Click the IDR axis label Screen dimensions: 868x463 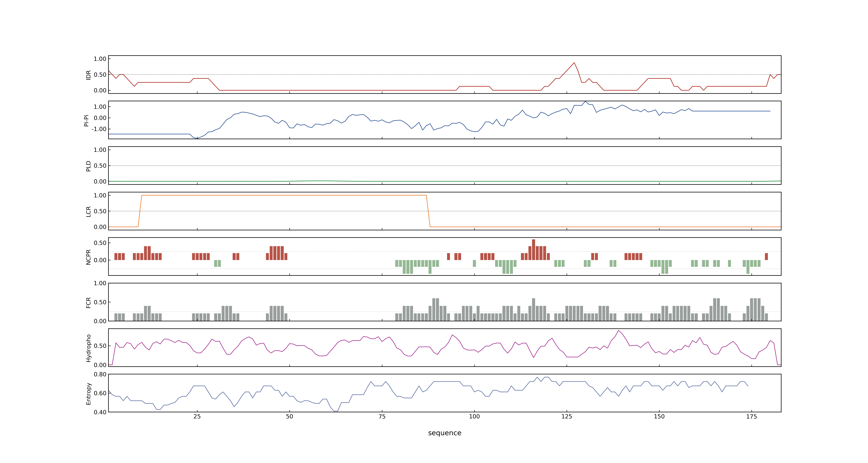pyautogui.click(x=88, y=75)
